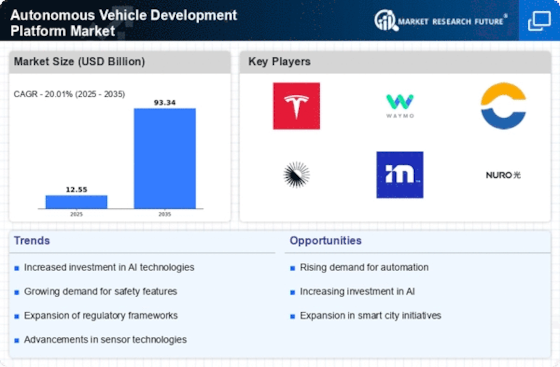
Task: Click 'Growing demand for safety features'
Action: (100, 292)
